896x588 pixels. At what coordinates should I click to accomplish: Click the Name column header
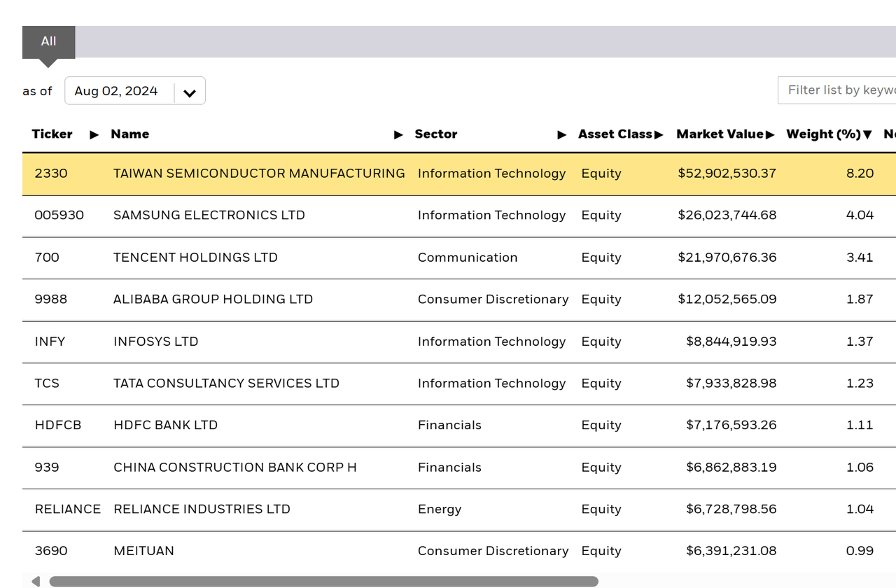130,134
